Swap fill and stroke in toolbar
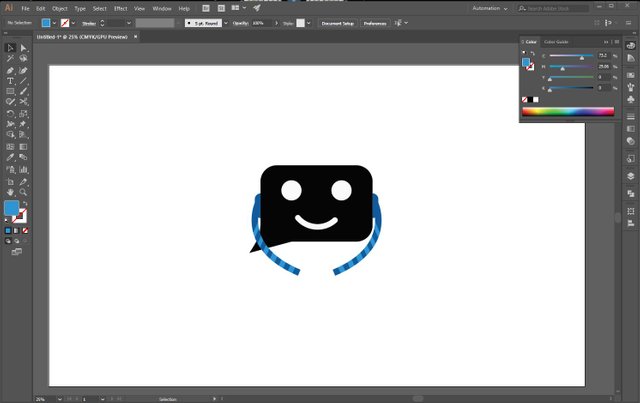This screenshot has width=640, height=403. coord(25,203)
